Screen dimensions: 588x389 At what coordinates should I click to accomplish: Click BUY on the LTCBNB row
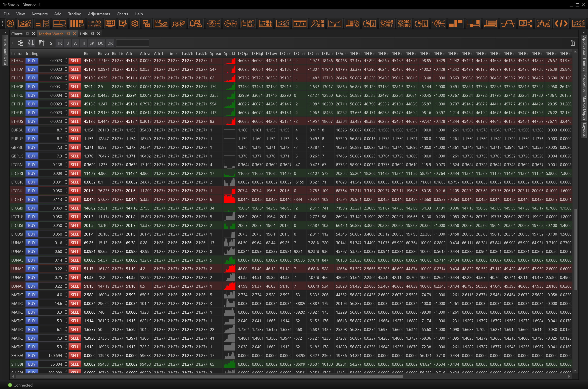32,165
